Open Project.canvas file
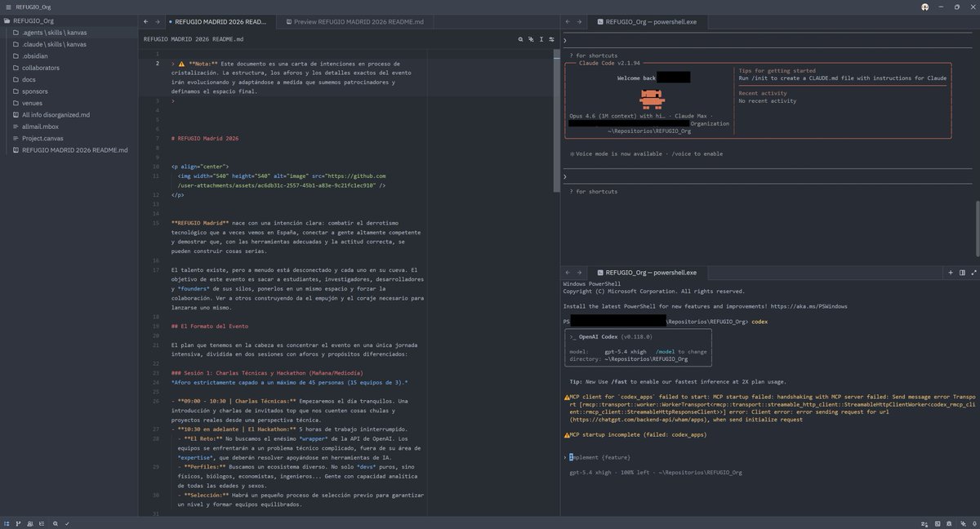Viewport: 980px width, 529px height. coord(69,139)
